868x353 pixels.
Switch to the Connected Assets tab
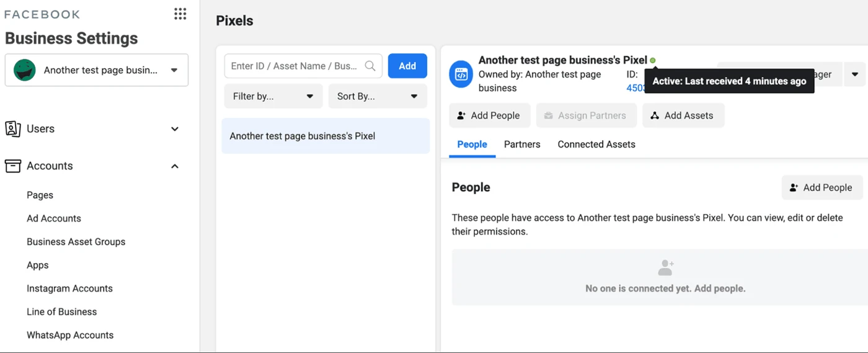(596, 145)
